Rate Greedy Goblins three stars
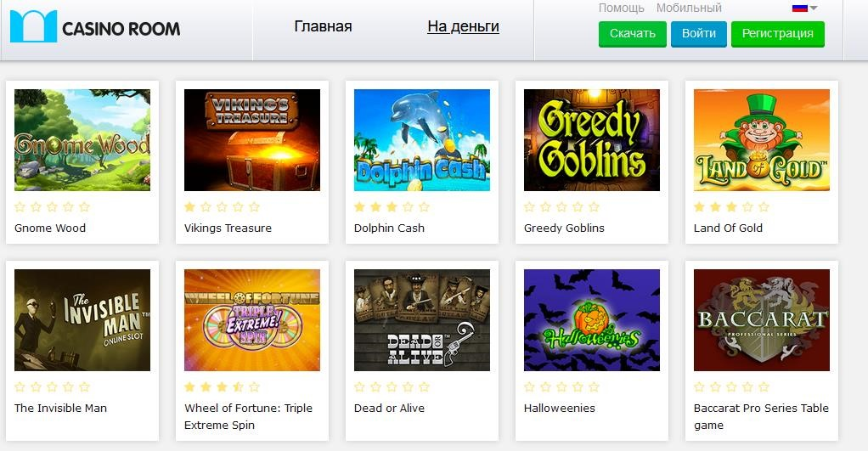The width and height of the screenshot is (868, 451). 562,207
